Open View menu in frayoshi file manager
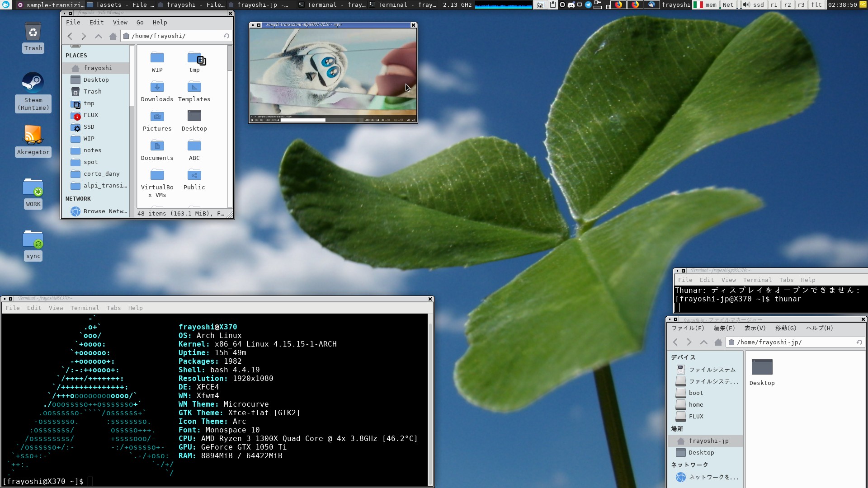 click(120, 22)
